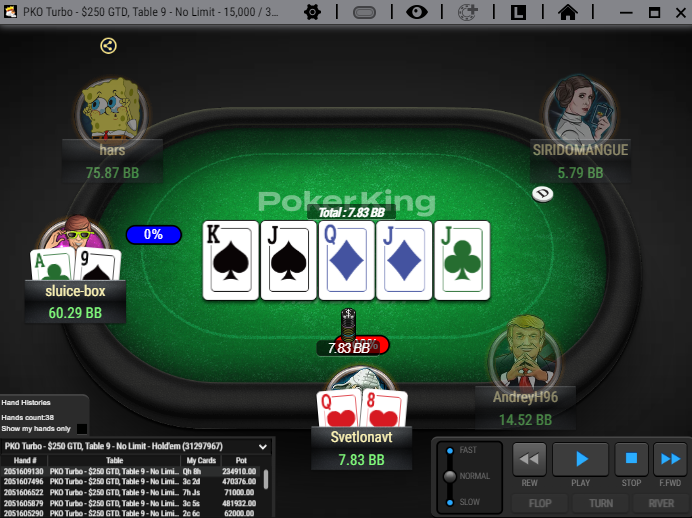Screen dimensions: 692x518
Task: Select hand 2051606522 with 7h Js
Action: pos(131,492)
